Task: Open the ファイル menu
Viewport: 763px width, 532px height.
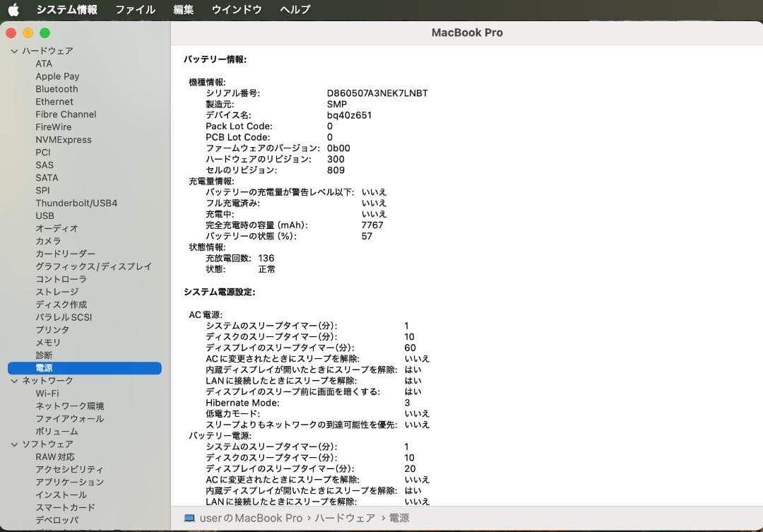Action: (x=134, y=10)
